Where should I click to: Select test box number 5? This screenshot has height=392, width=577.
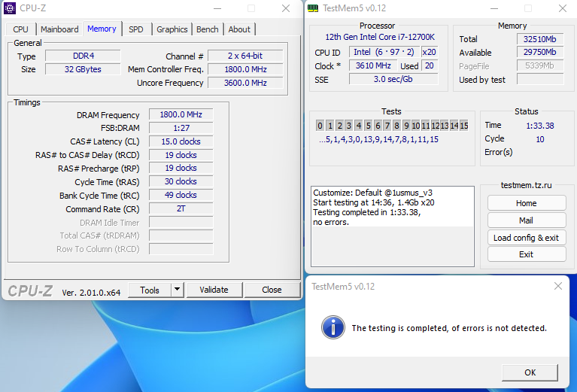point(368,126)
